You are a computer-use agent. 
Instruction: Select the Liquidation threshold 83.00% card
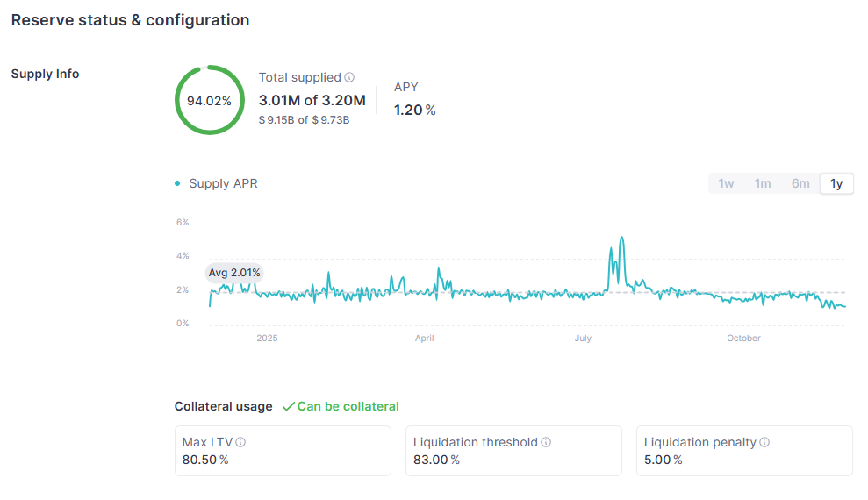tap(513, 451)
